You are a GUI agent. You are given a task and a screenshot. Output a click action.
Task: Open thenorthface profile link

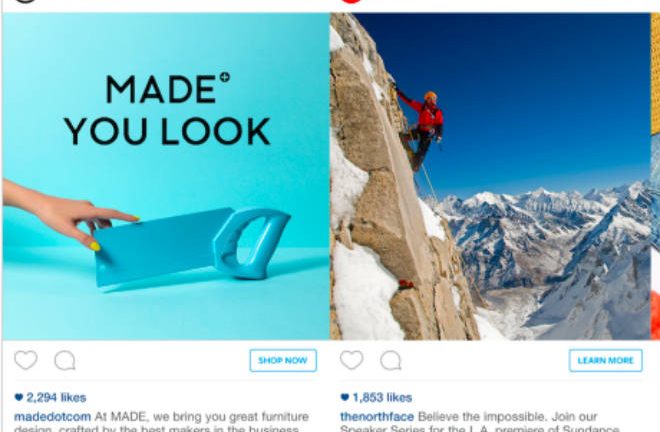(377, 417)
